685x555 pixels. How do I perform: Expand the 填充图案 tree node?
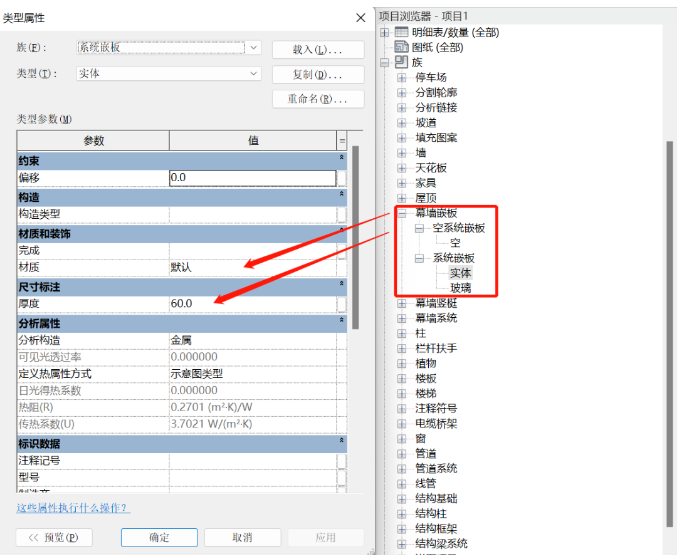click(401, 138)
